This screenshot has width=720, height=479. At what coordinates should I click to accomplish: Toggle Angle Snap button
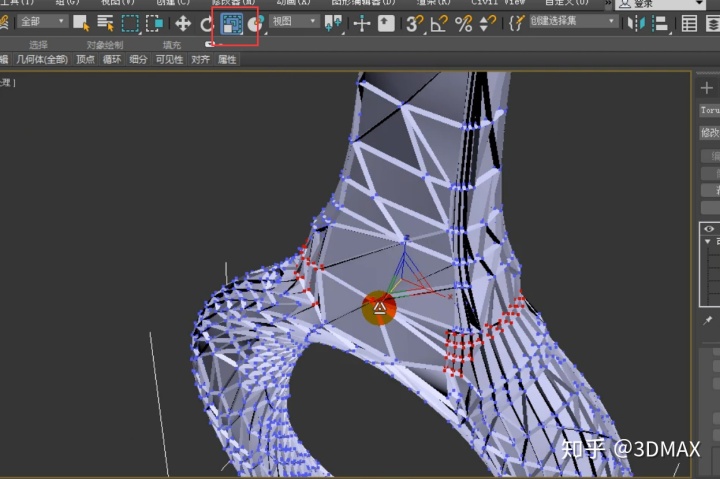[439, 23]
